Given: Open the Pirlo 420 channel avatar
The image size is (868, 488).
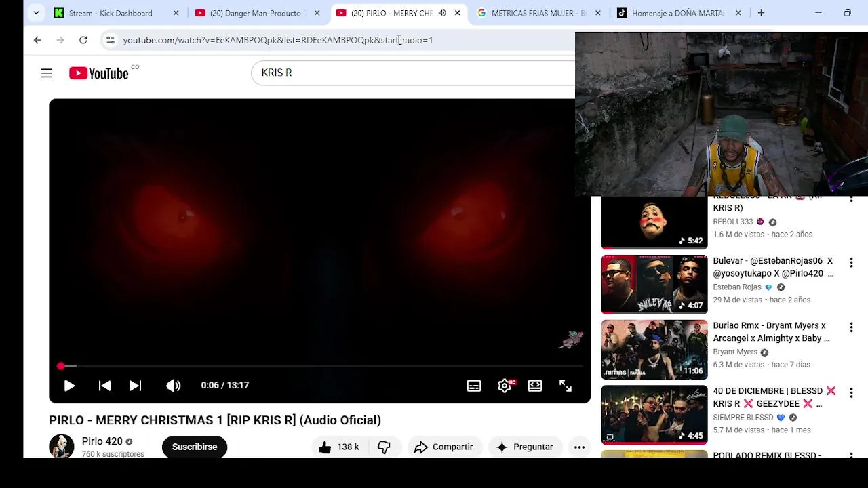Looking at the screenshot, I should click(61, 447).
